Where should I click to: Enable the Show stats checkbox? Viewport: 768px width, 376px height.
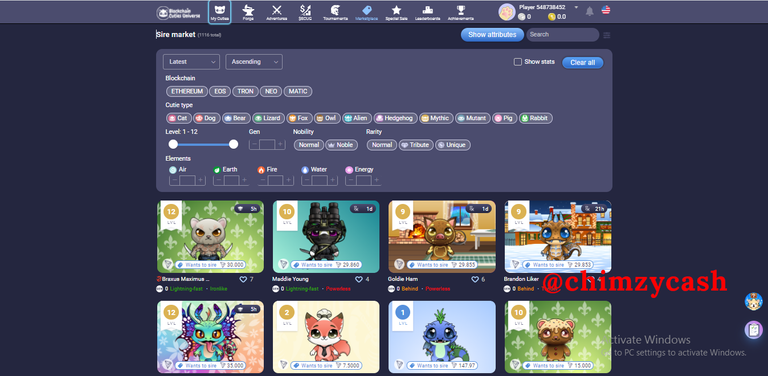(518, 62)
